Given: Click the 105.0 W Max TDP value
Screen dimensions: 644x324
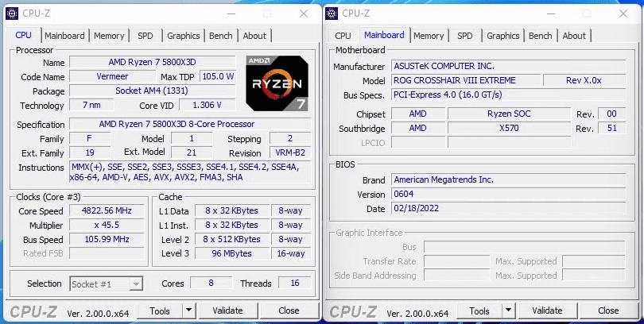Looking at the screenshot, I should click(x=218, y=76).
